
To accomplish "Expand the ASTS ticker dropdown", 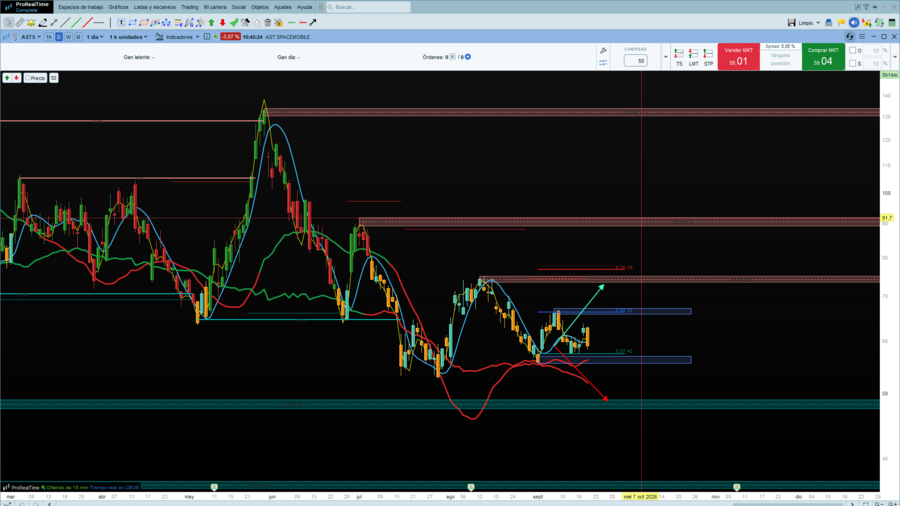I will point(31,37).
